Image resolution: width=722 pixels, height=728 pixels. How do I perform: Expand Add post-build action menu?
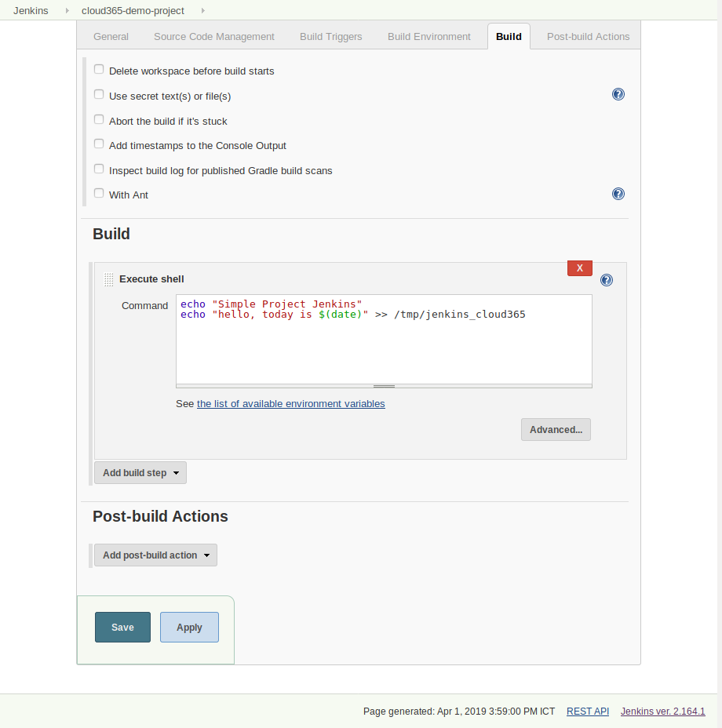(155, 555)
